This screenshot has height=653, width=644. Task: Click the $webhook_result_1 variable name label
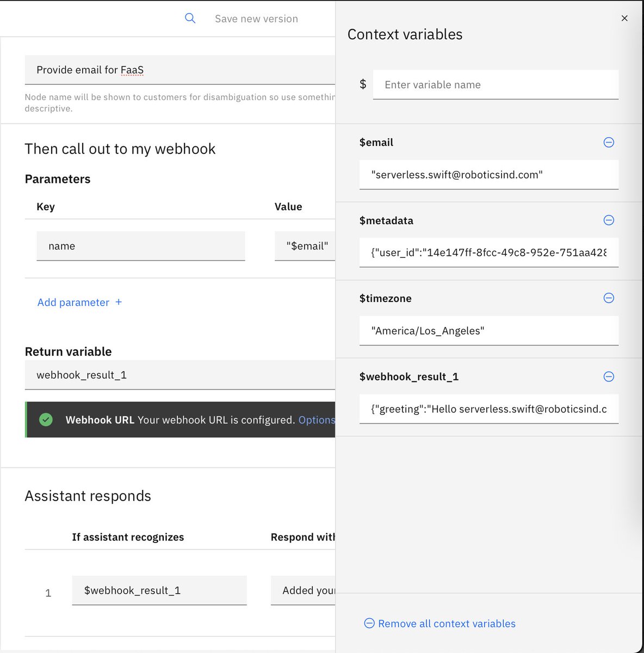click(409, 377)
